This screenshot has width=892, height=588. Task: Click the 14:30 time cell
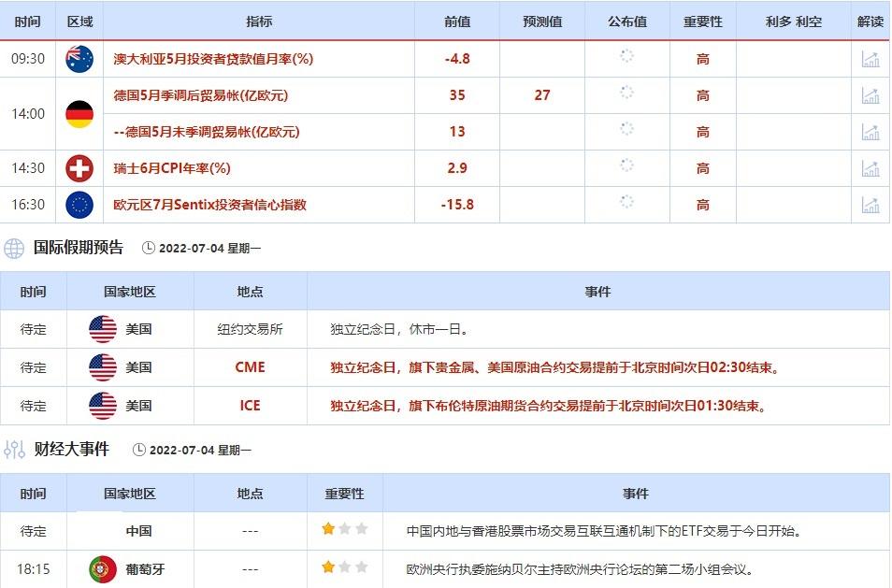[28, 167]
